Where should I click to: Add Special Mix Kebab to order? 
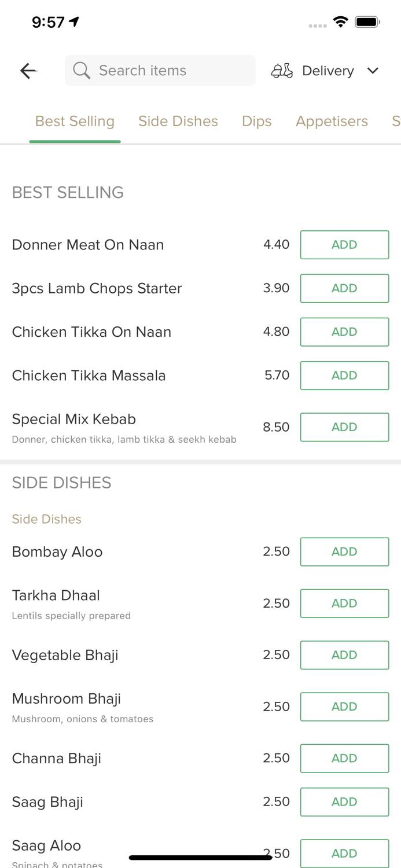click(x=344, y=427)
